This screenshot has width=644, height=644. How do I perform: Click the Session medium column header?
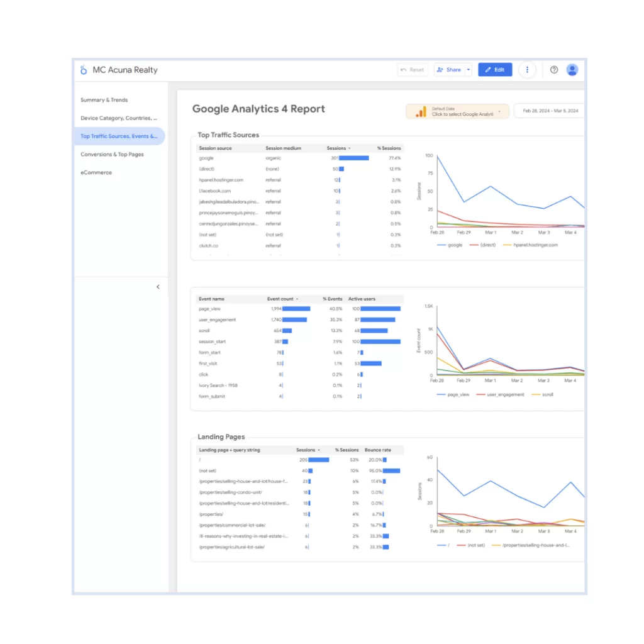click(284, 148)
